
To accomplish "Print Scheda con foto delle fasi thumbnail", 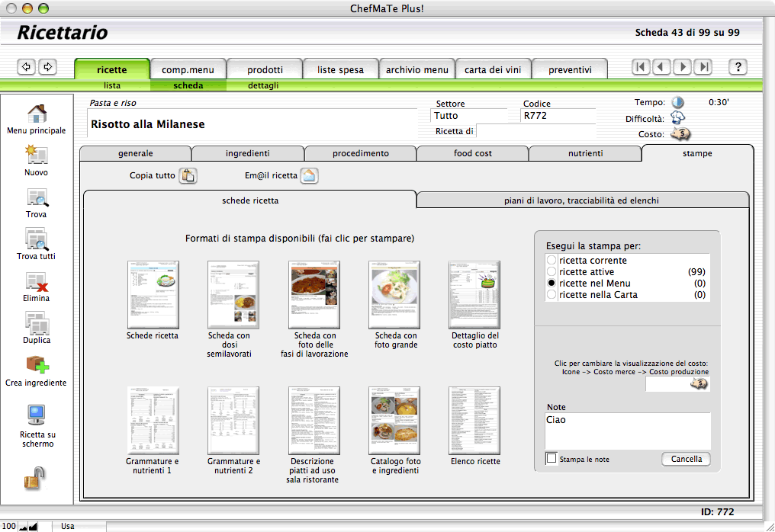I will tap(314, 295).
